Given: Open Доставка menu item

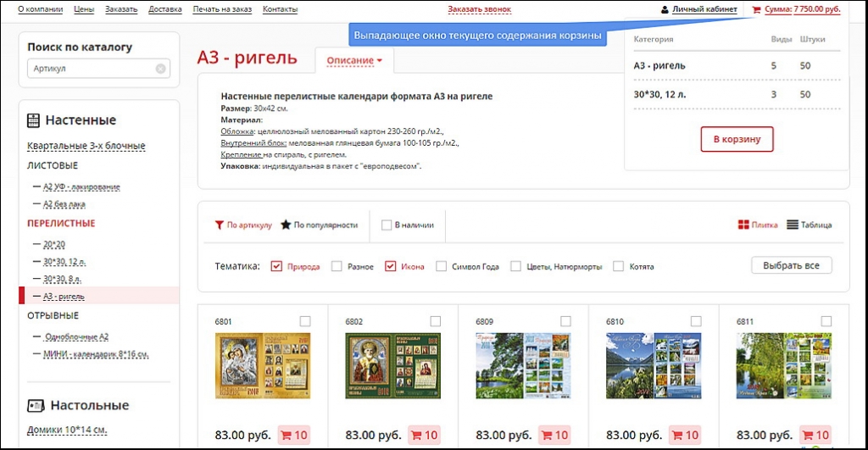Looking at the screenshot, I should click(165, 9).
